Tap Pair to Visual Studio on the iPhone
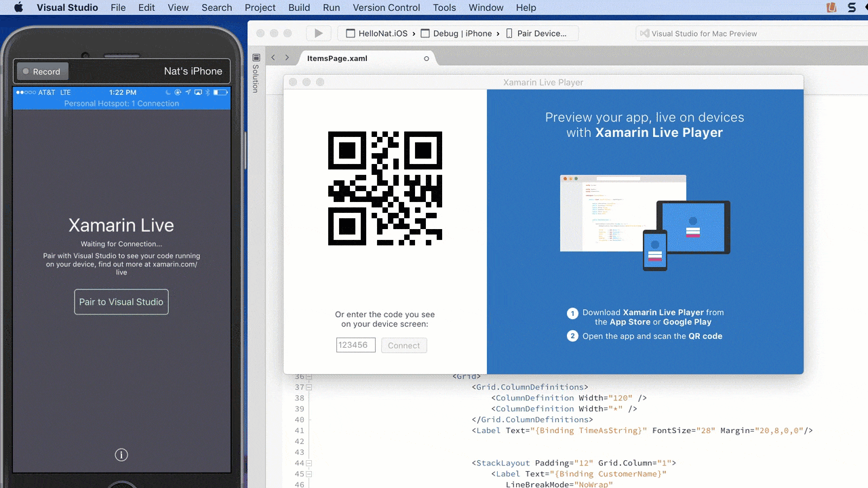 pyautogui.click(x=121, y=302)
